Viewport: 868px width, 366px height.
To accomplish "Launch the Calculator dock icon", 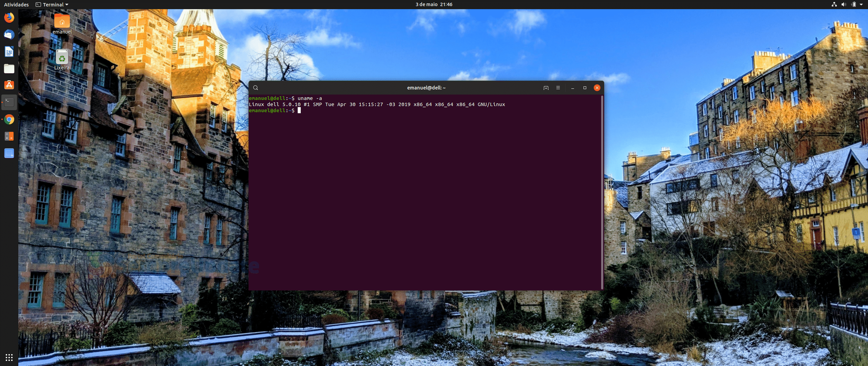I will tap(9, 136).
